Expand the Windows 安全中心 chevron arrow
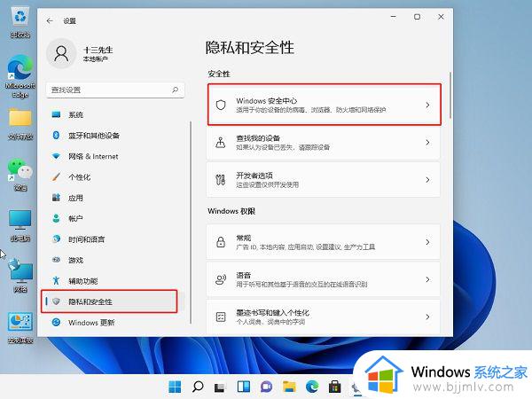This screenshot has width=532, height=399. click(427, 106)
